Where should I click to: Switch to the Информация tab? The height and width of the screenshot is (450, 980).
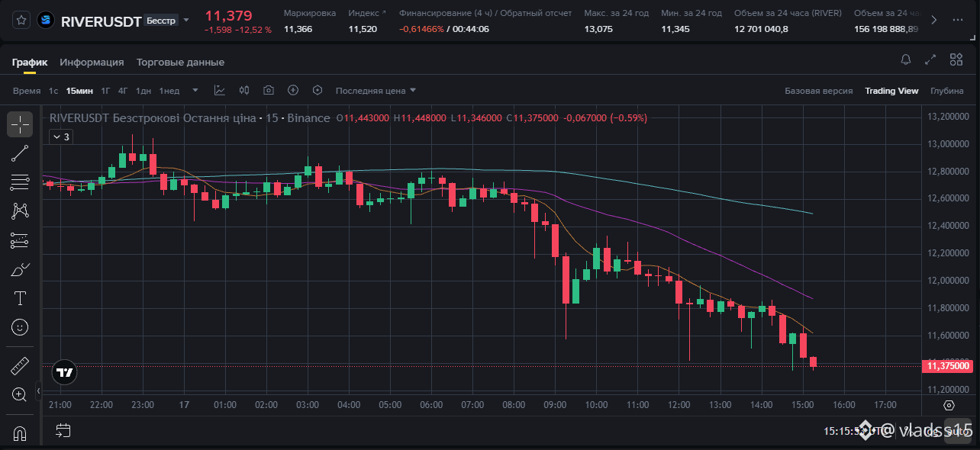coord(92,62)
